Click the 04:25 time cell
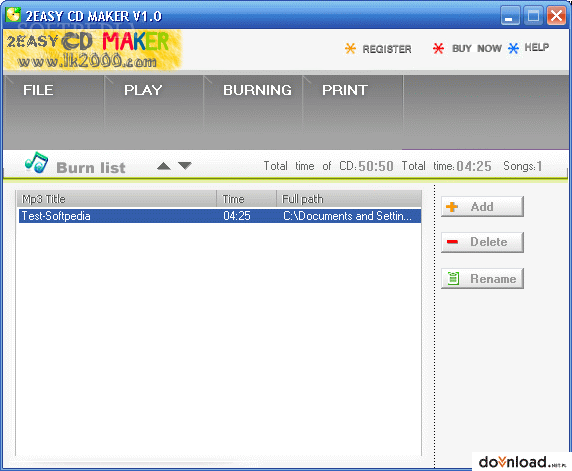 click(x=237, y=216)
